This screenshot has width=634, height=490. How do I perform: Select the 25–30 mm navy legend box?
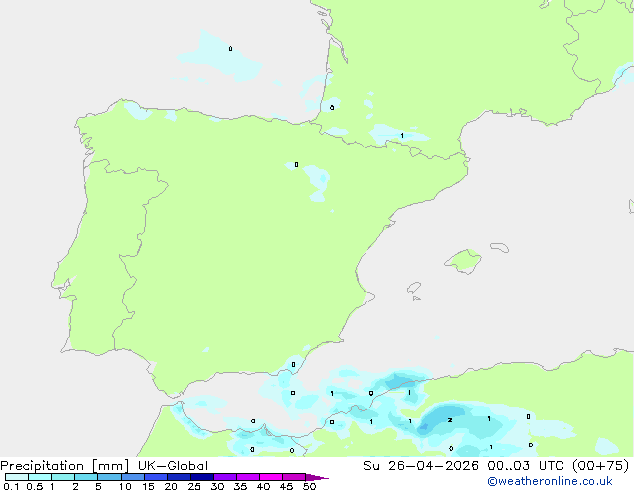click(x=202, y=477)
